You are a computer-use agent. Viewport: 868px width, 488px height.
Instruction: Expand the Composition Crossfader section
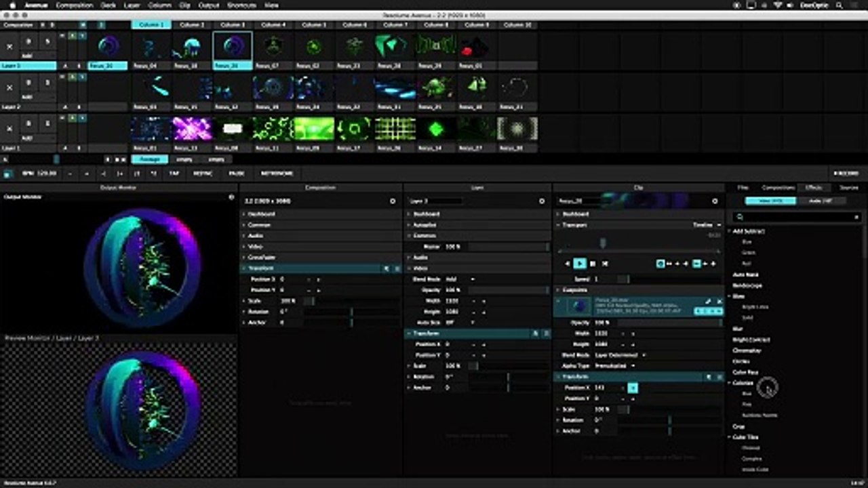(x=321, y=258)
